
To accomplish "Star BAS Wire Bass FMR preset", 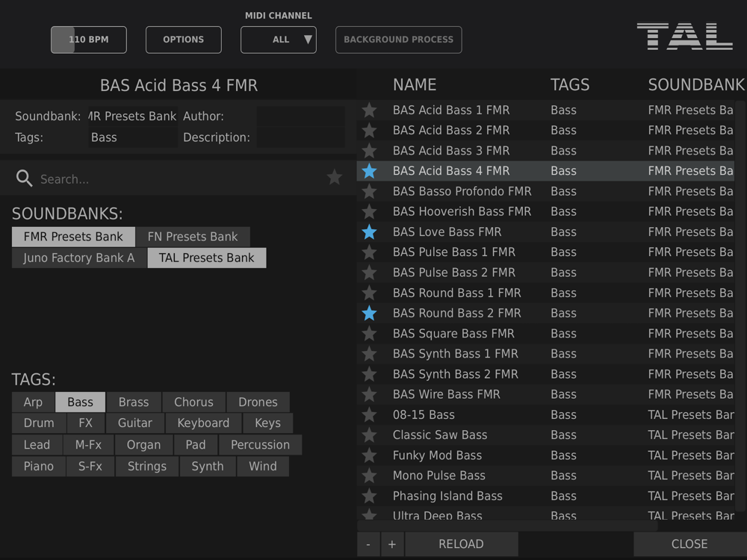I will point(369,394).
